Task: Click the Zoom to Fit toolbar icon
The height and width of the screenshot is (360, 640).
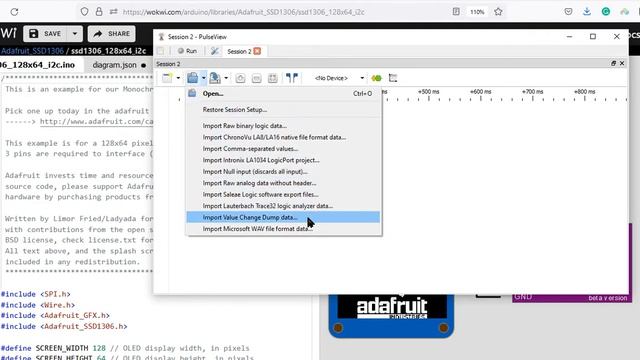Action: [272, 78]
